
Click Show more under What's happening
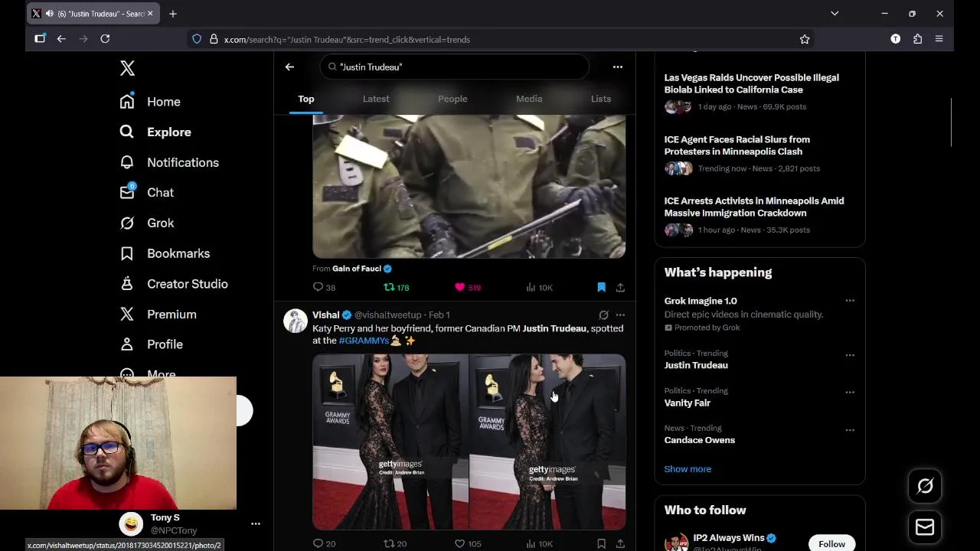(688, 469)
